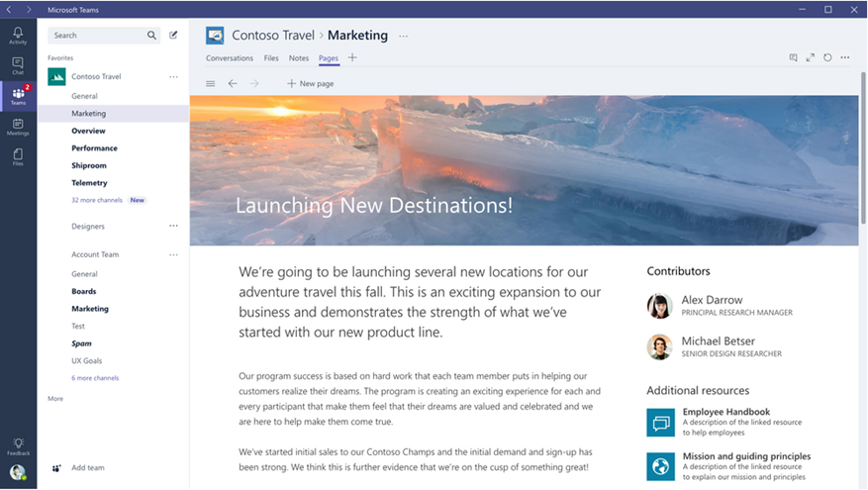Open the Overview channel

pyautogui.click(x=88, y=131)
